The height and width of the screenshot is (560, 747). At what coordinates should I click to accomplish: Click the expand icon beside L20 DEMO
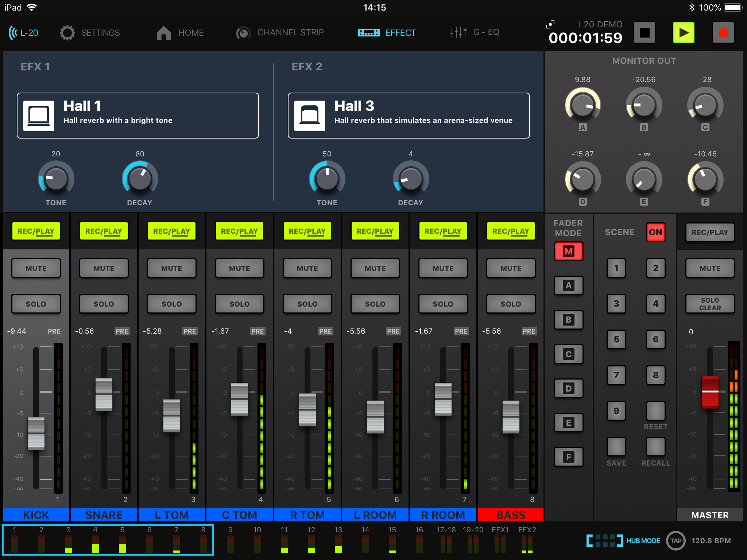pyautogui.click(x=550, y=24)
